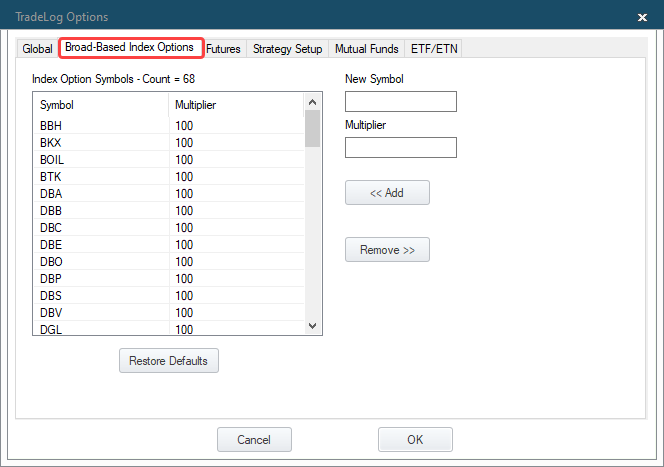Select the DBC symbol row
Image resolution: width=664 pixels, height=467 pixels.
[x=169, y=228]
